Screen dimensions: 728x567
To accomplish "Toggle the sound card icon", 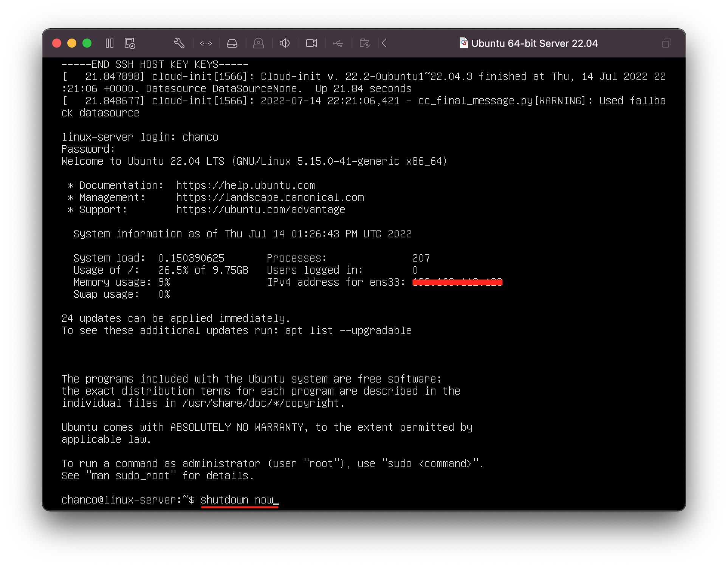I will pos(285,43).
